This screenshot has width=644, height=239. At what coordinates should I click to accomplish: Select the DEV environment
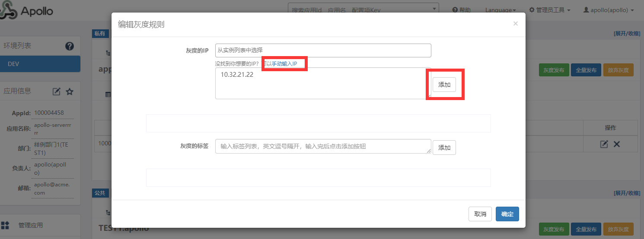coord(40,64)
